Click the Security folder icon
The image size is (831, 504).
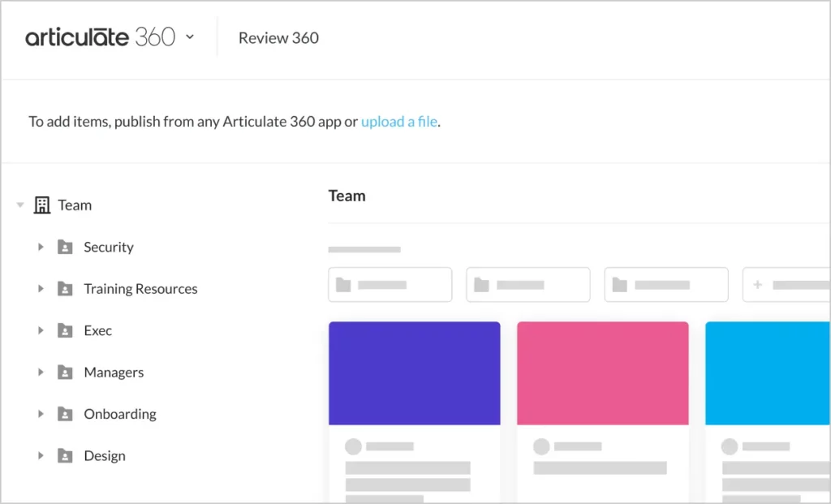65,248
